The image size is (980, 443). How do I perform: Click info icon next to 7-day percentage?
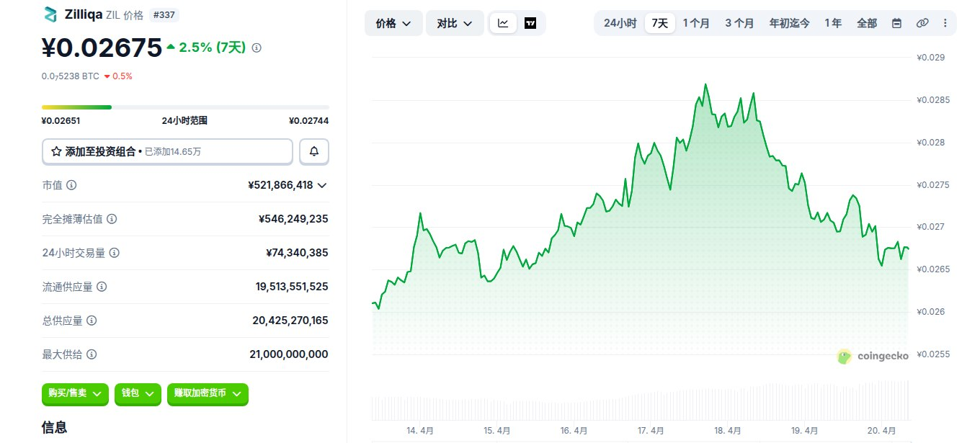coord(257,48)
